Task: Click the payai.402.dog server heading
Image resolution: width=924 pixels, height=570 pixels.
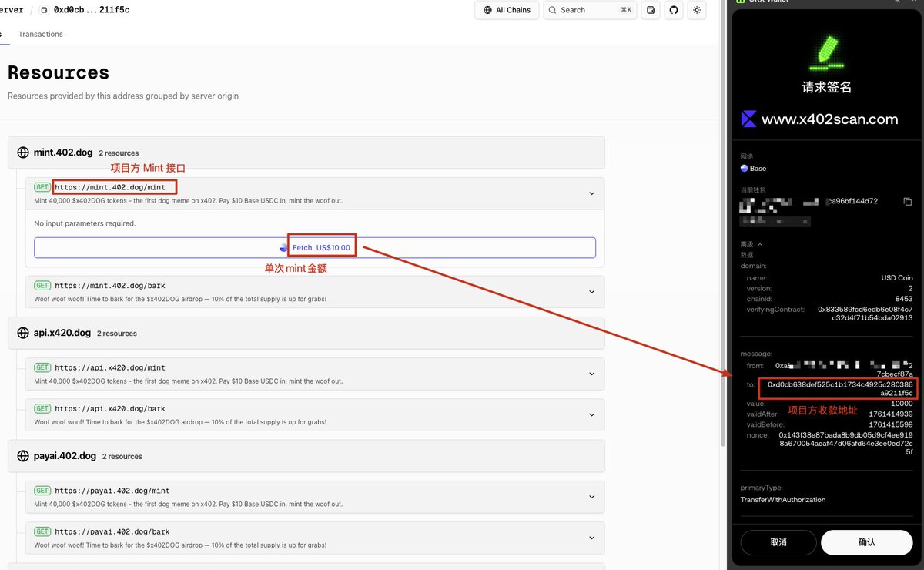Action: point(65,456)
